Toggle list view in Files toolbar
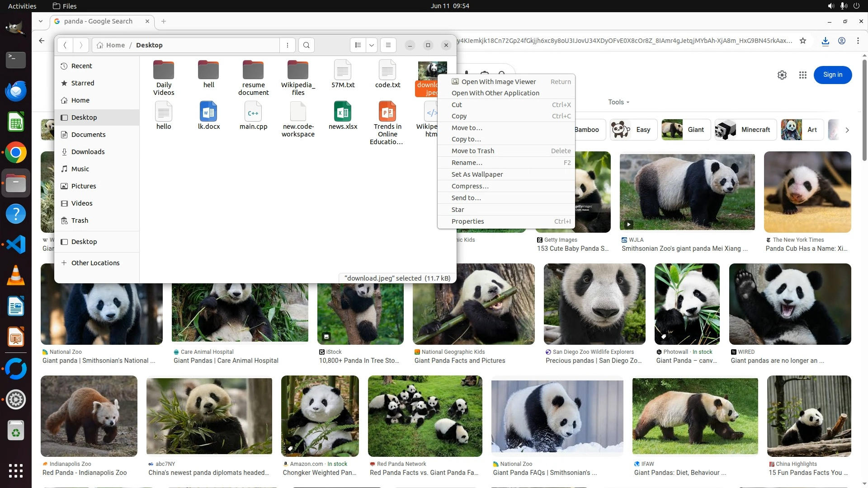This screenshot has width=868, height=488. click(x=358, y=45)
